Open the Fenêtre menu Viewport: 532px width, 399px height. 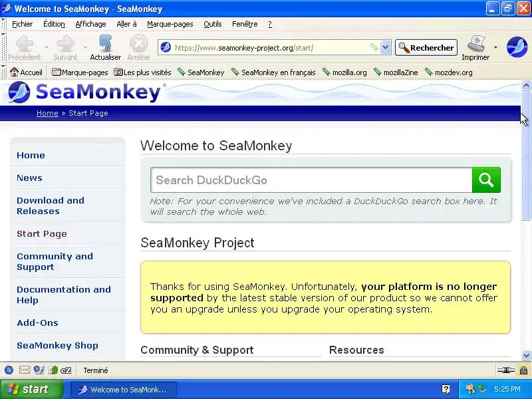(245, 24)
